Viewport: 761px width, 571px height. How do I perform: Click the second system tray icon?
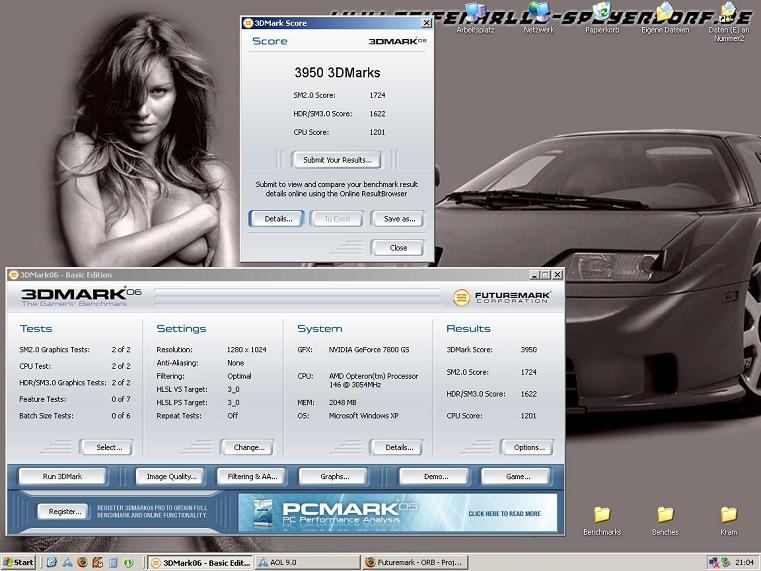[726, 563]
